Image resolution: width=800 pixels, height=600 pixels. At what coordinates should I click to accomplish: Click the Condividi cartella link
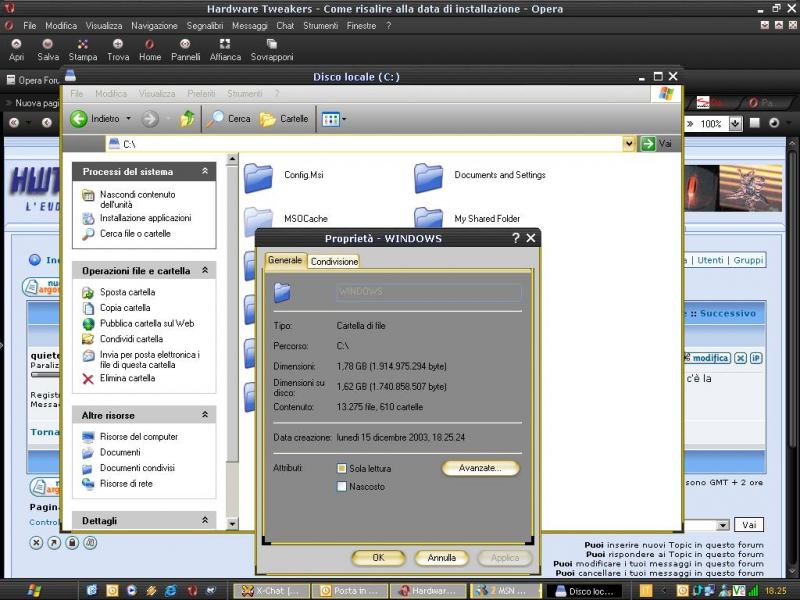tap(132, 339)
